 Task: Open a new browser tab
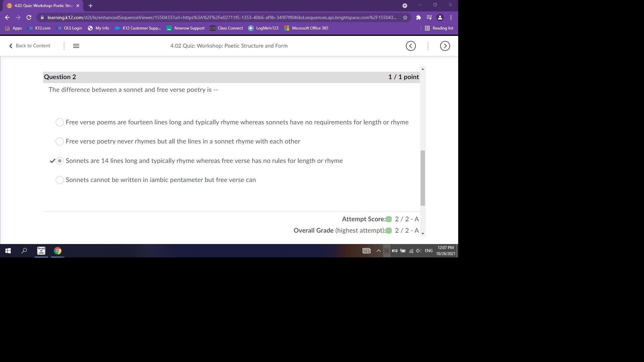point(90,6)
